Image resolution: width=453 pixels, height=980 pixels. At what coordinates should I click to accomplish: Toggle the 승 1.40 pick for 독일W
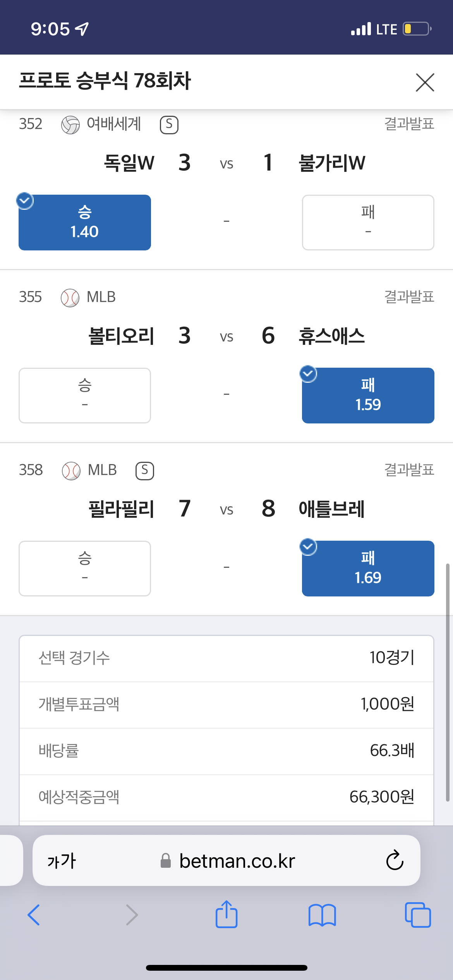click(x=85, y=223)
